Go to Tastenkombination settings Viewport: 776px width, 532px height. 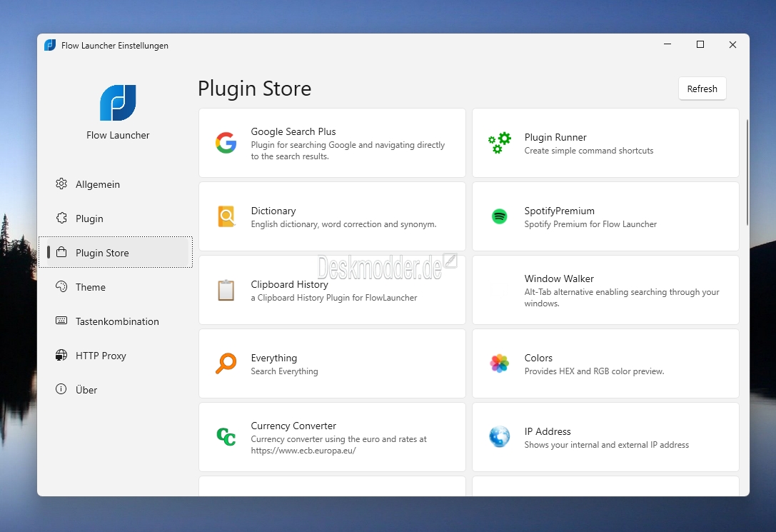[116, 321]
